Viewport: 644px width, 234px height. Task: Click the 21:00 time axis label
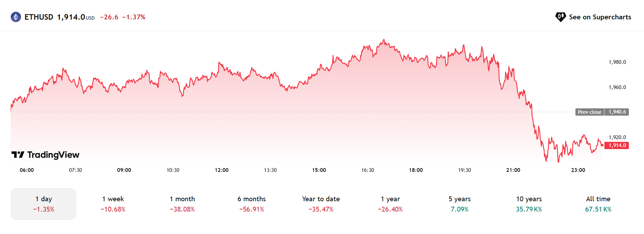(x=513, y=170)
